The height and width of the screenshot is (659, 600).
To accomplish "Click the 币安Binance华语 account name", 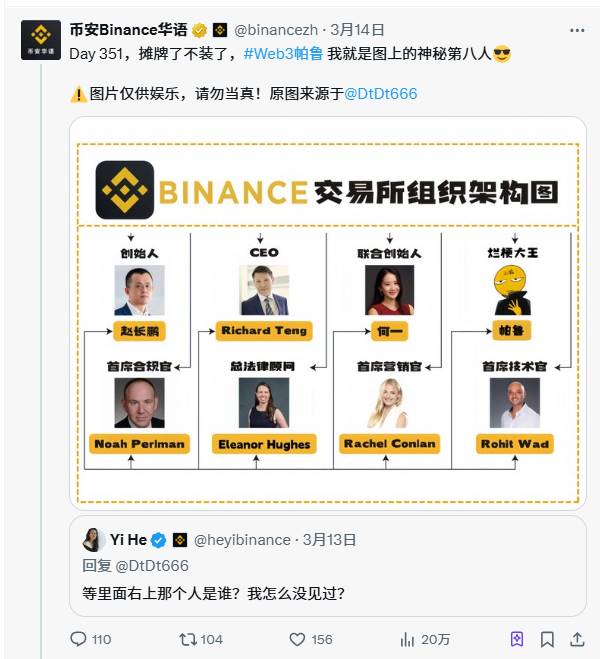I will point(128,30).
